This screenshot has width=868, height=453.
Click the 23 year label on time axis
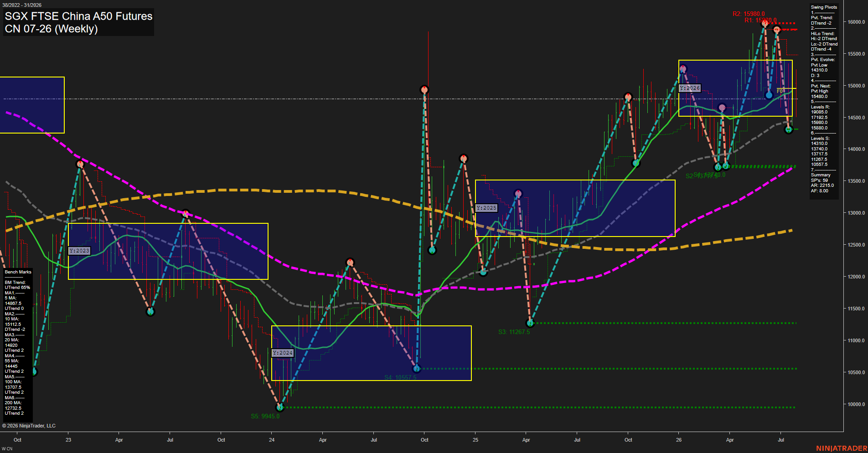(x=68, y=440)
